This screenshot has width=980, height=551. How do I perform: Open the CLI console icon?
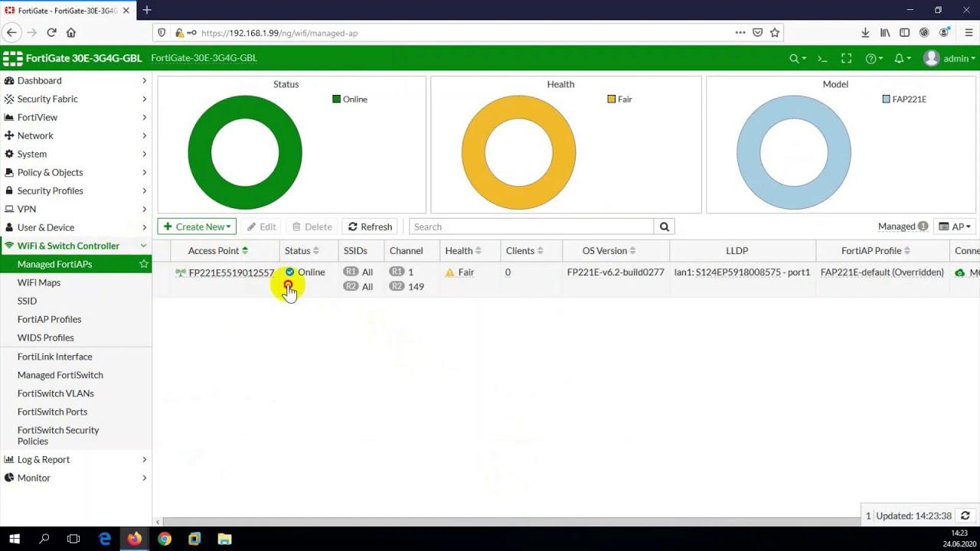click(822, 58)
